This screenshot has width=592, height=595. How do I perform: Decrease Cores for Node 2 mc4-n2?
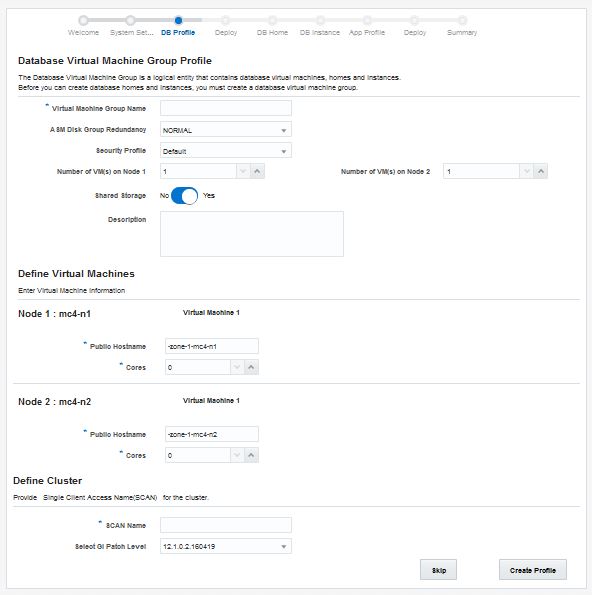tap(237, 455)
